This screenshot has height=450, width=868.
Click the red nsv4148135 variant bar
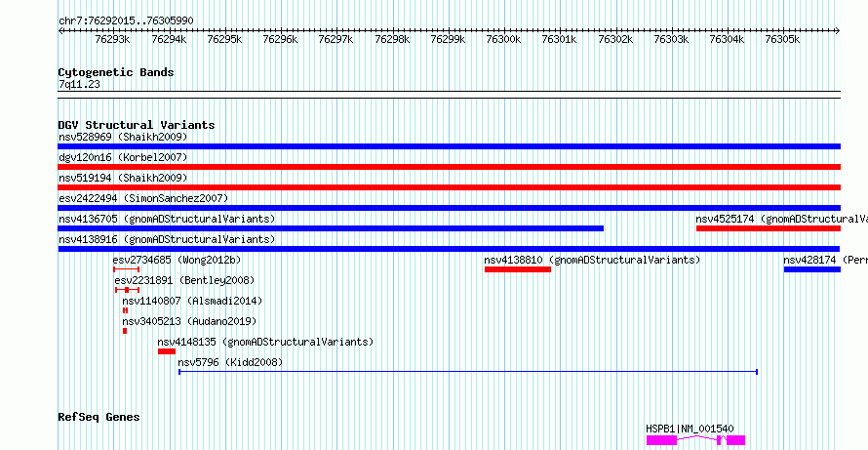tap(167, 351)
